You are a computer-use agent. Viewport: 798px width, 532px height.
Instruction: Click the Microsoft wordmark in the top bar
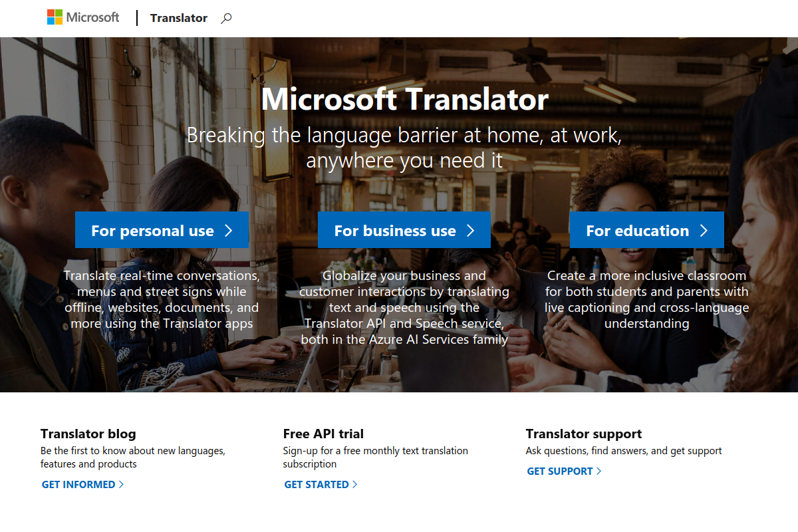click(x=92, y=17)
